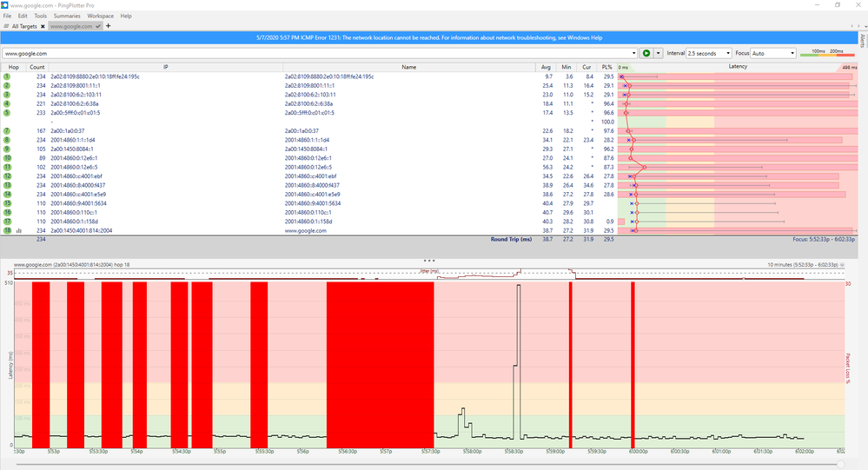The image size is (868, 470).
Task: Click the PingPlotter app icon in title bar
Action: click(x=5, y=5)
